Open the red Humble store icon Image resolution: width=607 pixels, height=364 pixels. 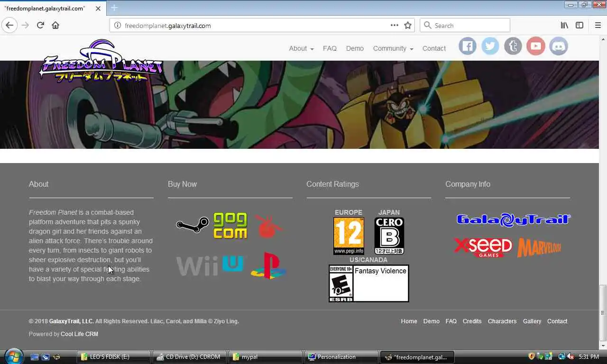[x=268, y=226]
